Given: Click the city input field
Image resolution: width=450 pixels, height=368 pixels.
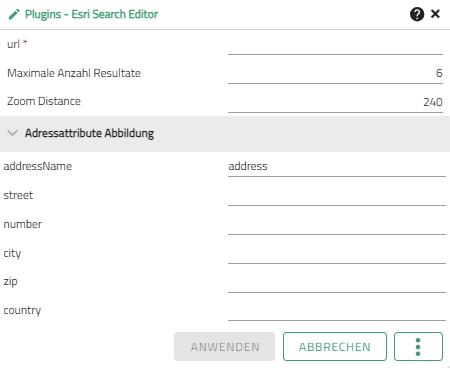Looking at the screenshot, I should click(337, 254).
